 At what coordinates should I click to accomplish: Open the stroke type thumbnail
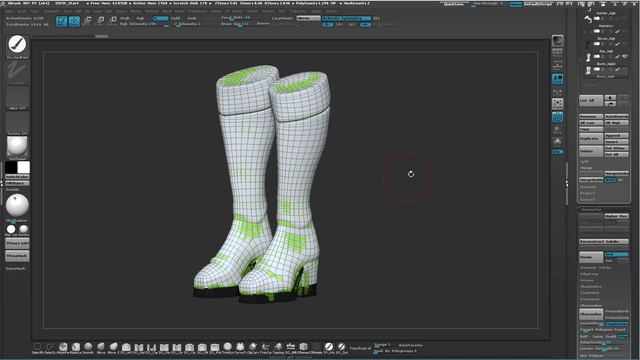coord(17,72)
